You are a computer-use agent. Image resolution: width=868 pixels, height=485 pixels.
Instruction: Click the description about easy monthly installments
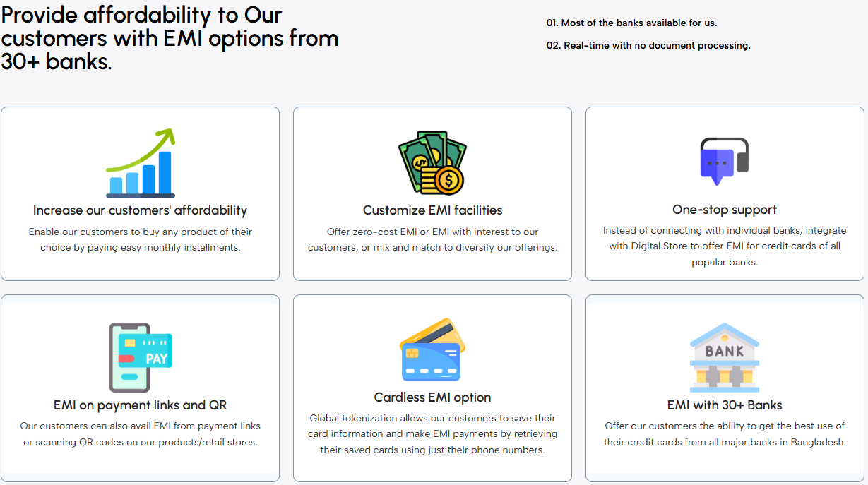point(140,239)
